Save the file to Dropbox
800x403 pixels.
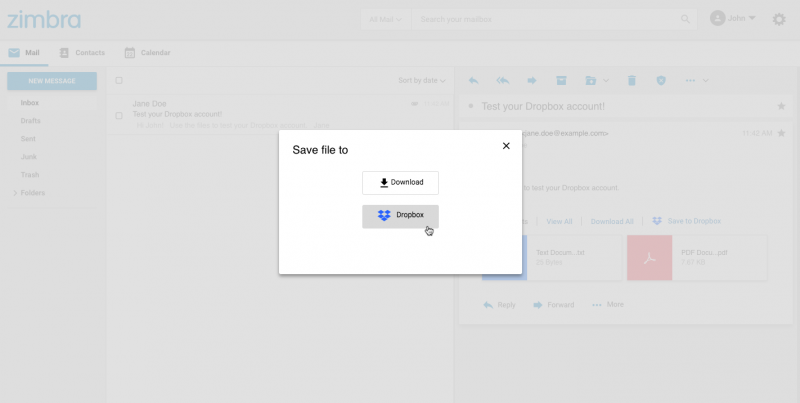click(x=401, y=216)
